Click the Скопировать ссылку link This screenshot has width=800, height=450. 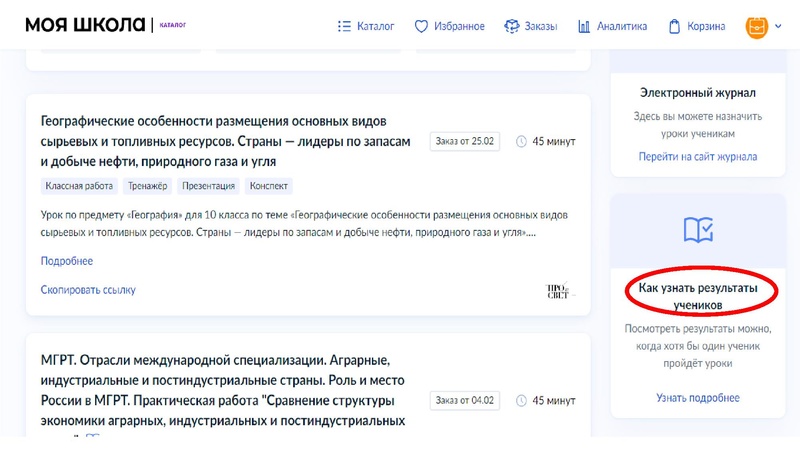(88, 290)
